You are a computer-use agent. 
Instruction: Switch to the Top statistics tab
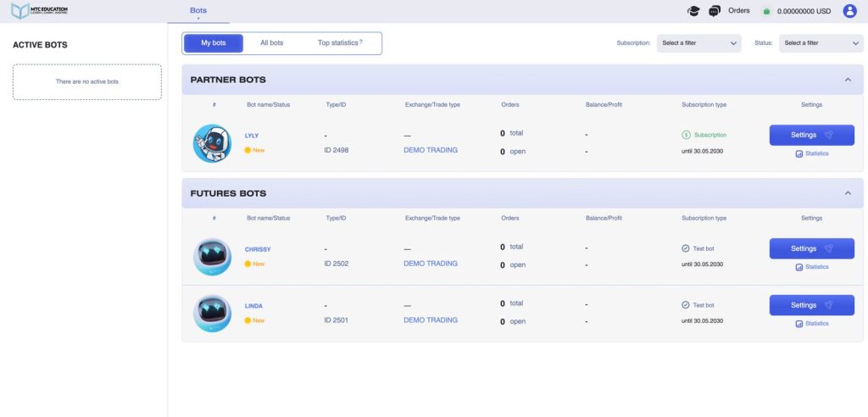coord(339,43)
